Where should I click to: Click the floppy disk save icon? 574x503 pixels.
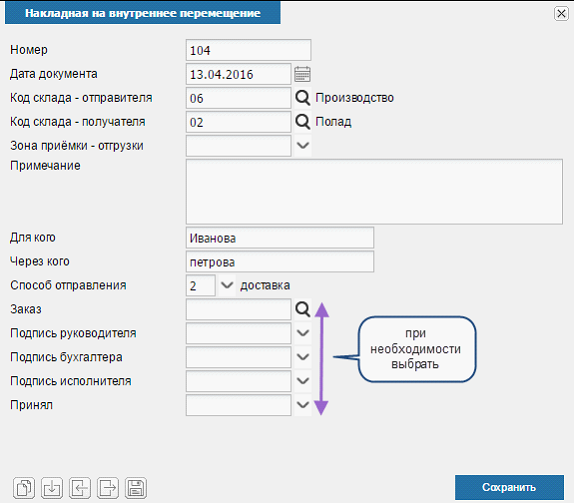click(x=136, y=488)
